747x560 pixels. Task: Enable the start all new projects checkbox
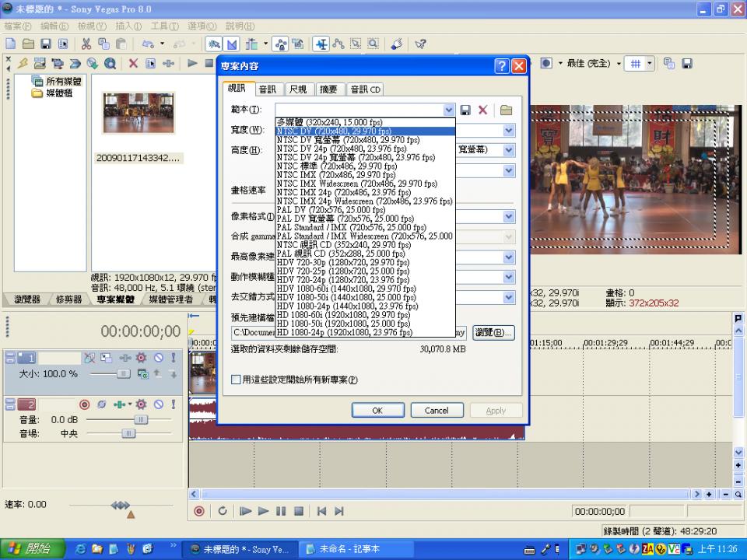coord(237,380)
